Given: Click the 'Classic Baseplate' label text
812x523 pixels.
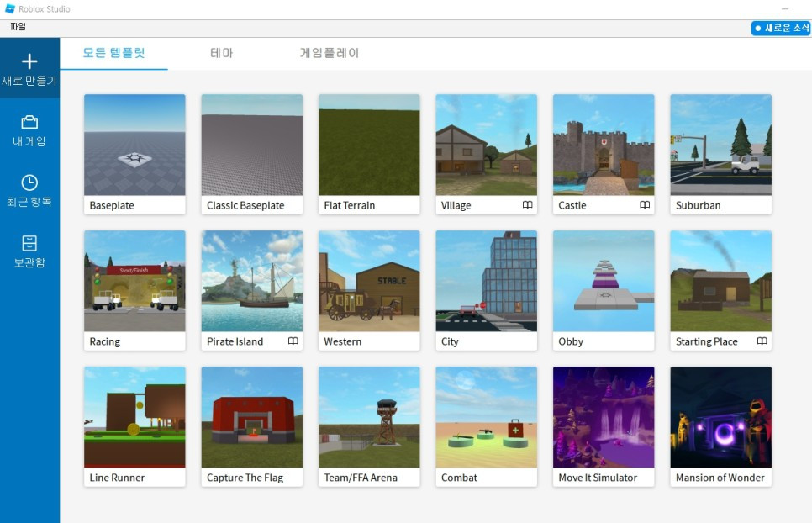Looking at the screenshot, I should point(245,205).
